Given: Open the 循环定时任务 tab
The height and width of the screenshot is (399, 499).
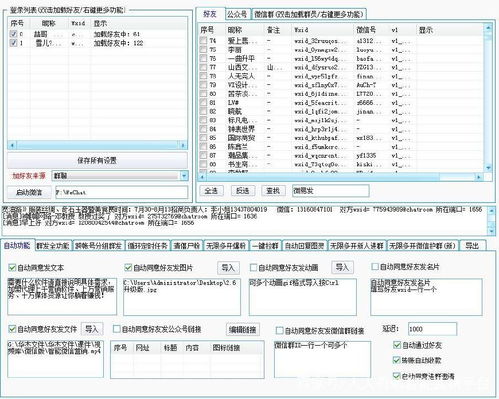Looking at the screenshot, I should pos(148,246).
